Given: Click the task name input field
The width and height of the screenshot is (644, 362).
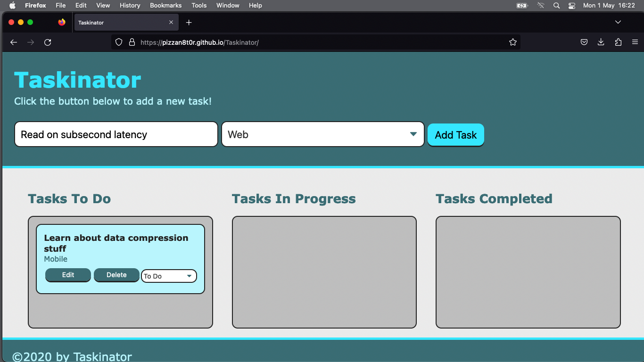Looking at the screenshot, I should click(116, 134).
